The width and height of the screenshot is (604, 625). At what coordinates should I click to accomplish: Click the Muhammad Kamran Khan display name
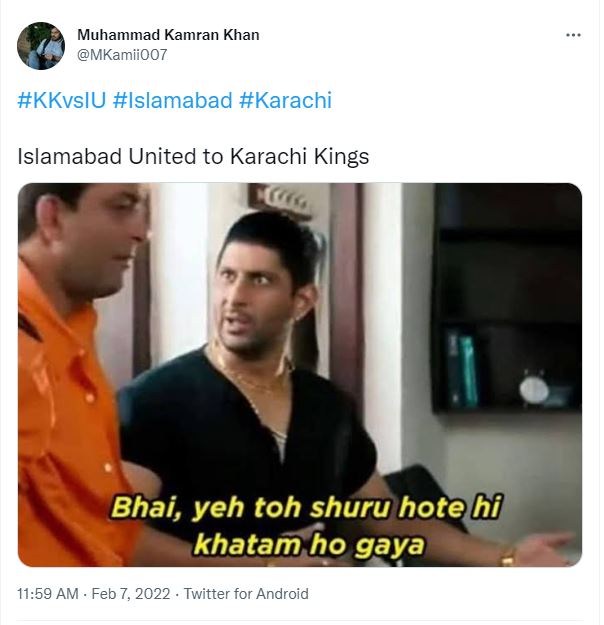point(168,35)
